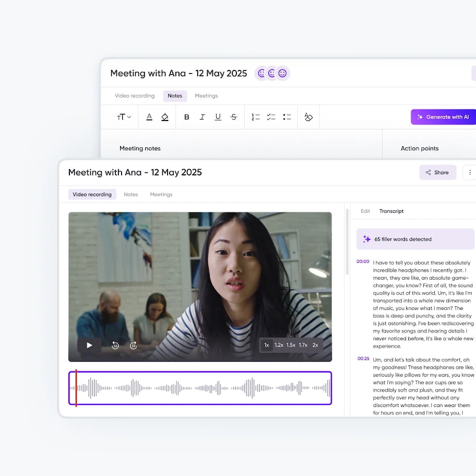476x476 pixels.
Task: Click the red playhead marker on waveform
Action: pyautogui.click(x=76, y=388)
